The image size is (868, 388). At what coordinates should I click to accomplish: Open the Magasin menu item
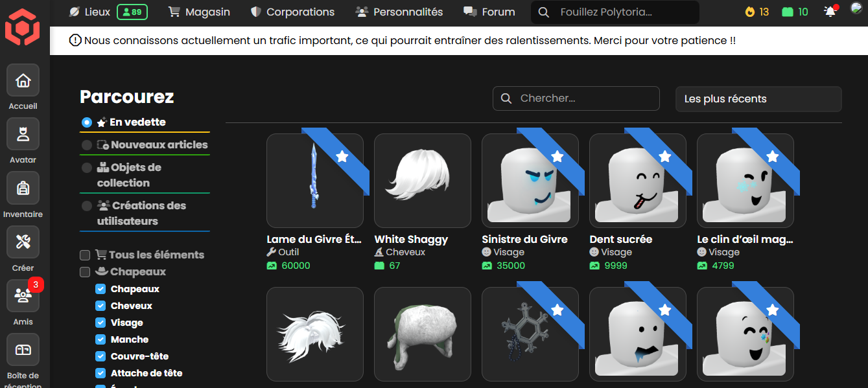[x=199, y=12]
